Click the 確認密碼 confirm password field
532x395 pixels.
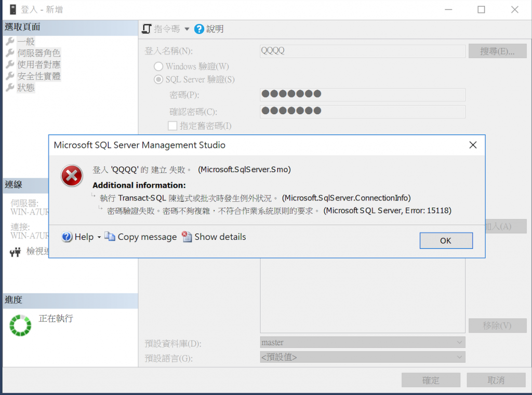(362, 112)
